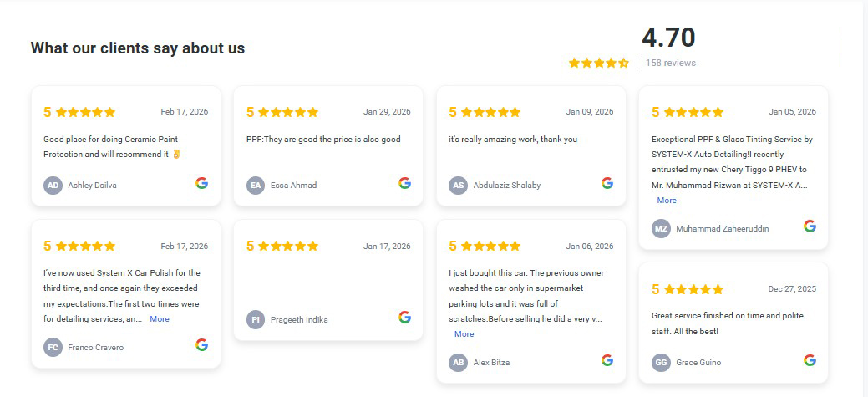Screen dimensions: 868x397
Task: Click Google icon on Prageeth Indika's review
Action: click(x=404, y=317)
